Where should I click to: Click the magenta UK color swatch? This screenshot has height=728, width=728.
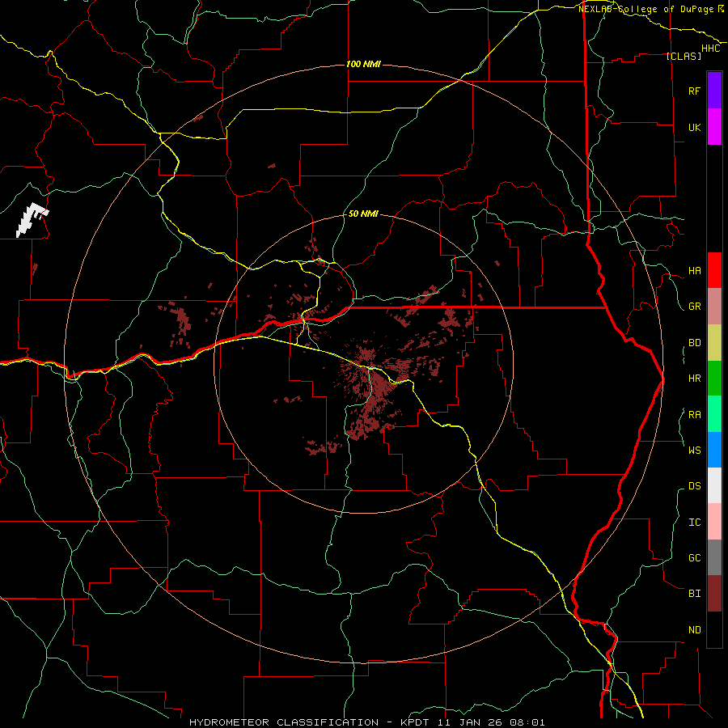click(x=714, y=127)
